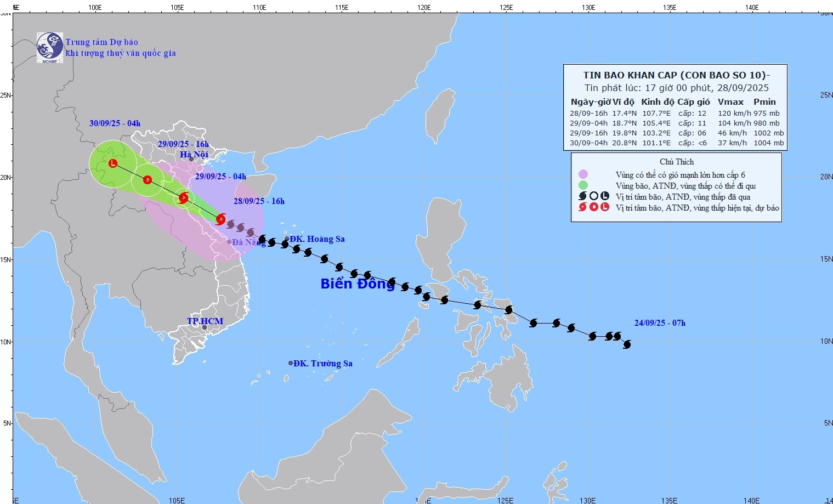Click 'Khí tượng thuỷ văn quốc gia' text

pyautogui.click(x=121, y=53)
